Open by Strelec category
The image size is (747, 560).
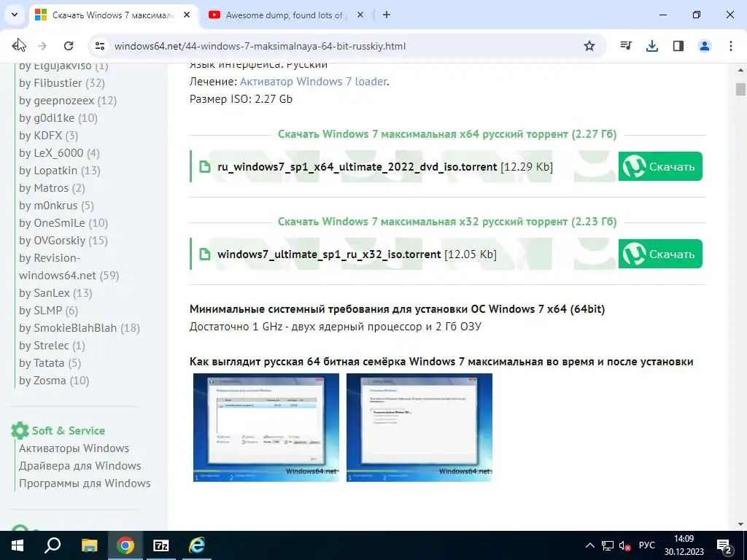pyautogui.click(x=44, y=346)
